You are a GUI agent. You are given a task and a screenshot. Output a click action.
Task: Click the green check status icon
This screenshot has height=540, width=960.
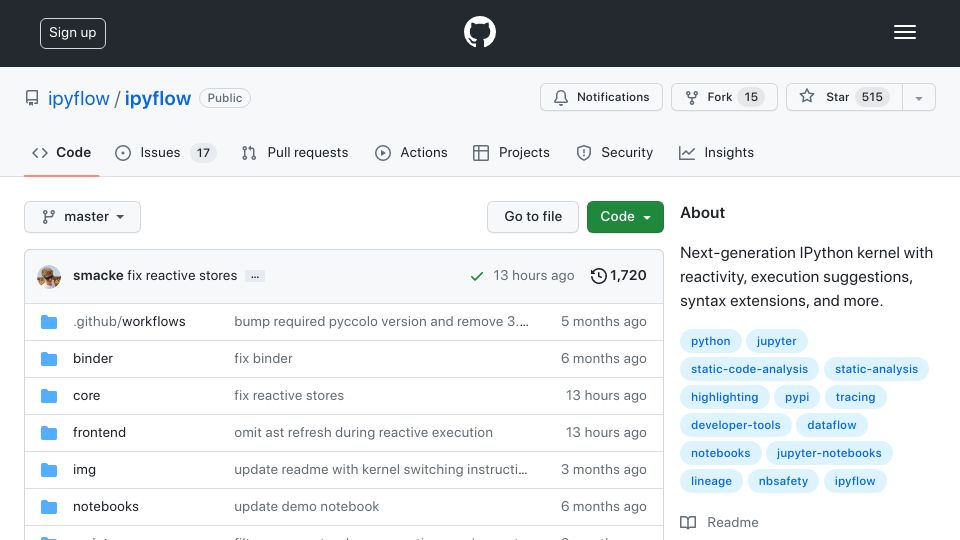(x=476, y=276)
